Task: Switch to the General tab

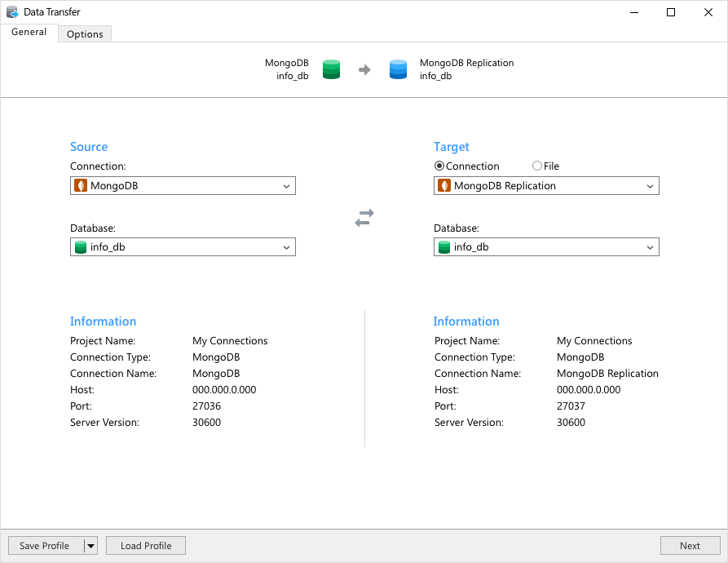Action: pyautogui.click(x=29, y=32)
